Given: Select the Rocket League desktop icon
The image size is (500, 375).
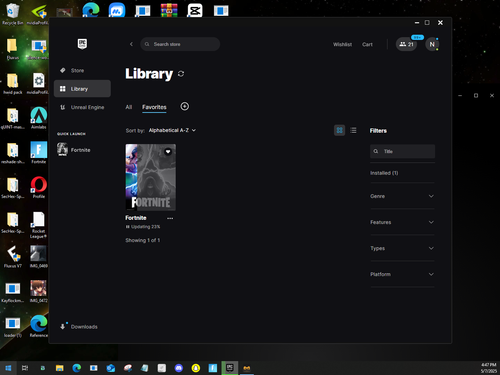Looking at the screenshot, I should point(39,225).
